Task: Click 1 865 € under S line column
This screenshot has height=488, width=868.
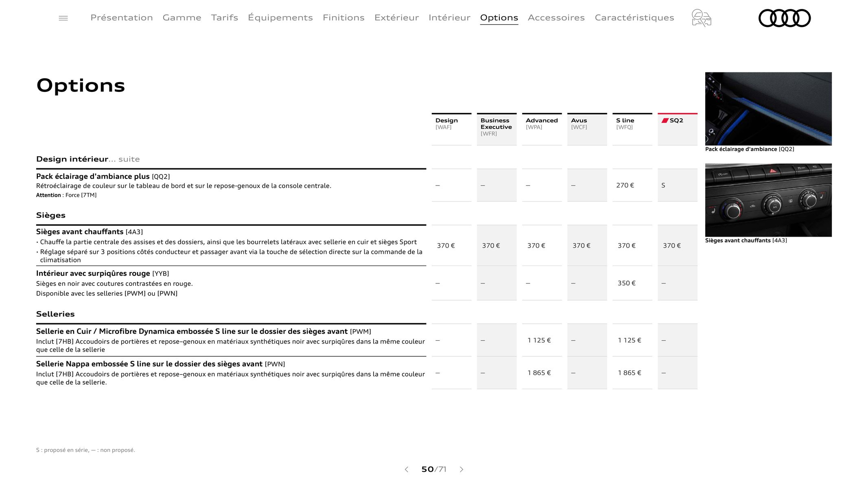Action: [x=630, y=373]
